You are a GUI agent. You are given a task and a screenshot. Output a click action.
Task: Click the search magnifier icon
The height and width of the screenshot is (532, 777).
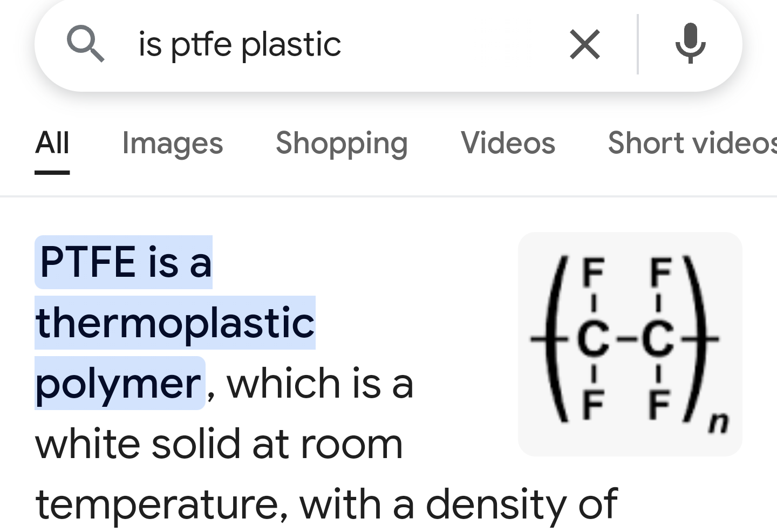(x=85, y=44)
